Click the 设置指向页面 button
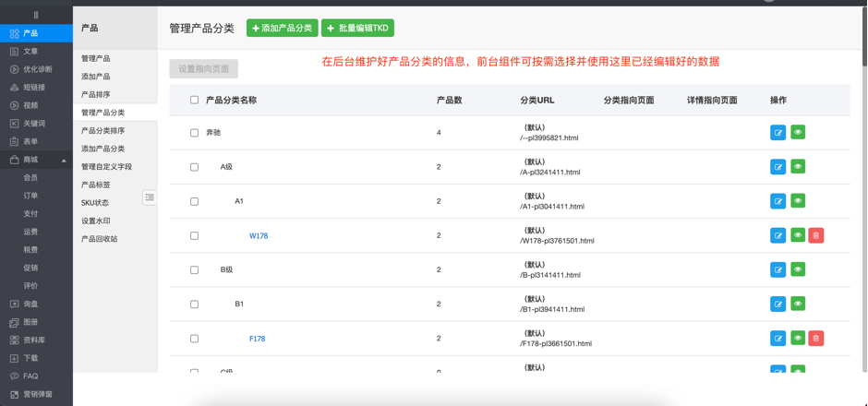 click(204, 69)
